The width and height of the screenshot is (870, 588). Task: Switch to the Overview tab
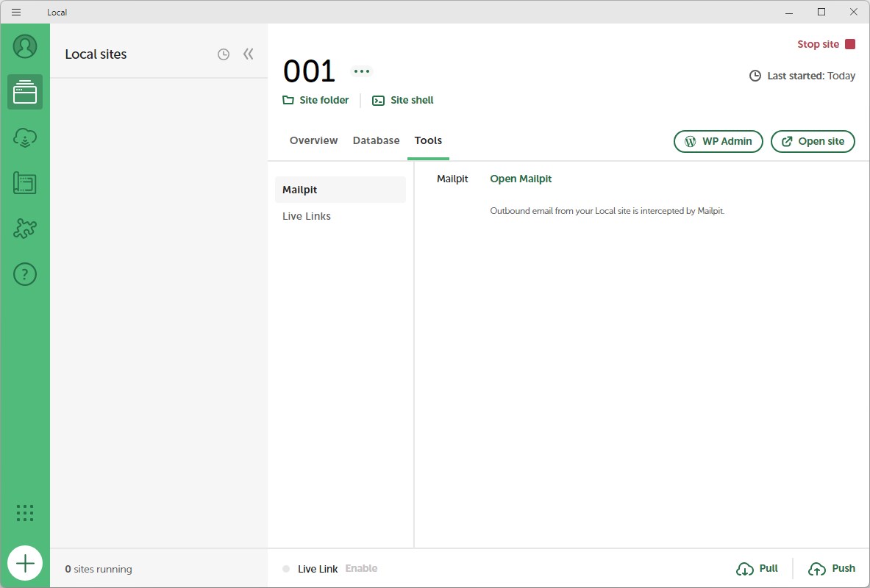tap(313, 140)
